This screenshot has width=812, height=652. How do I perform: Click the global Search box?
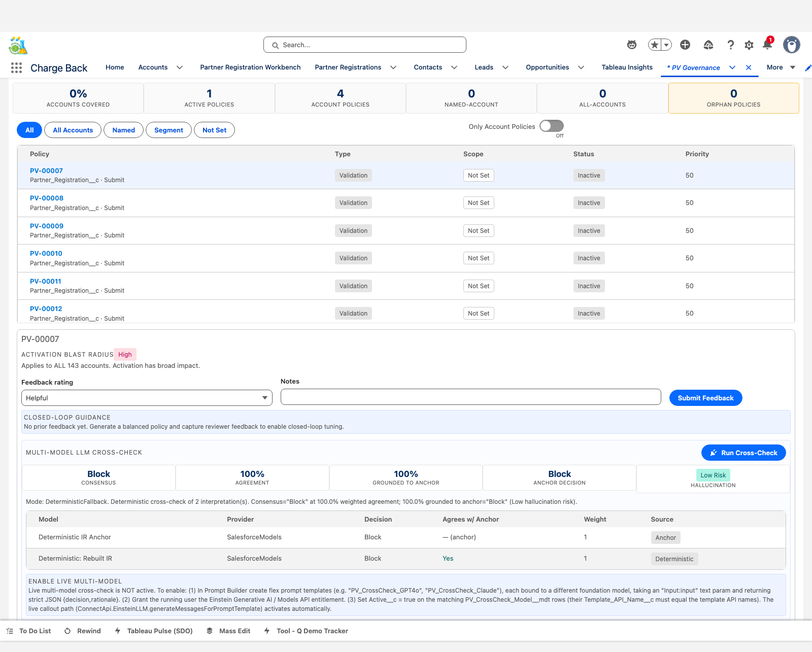pyautogui.click(x=364, y=45)
